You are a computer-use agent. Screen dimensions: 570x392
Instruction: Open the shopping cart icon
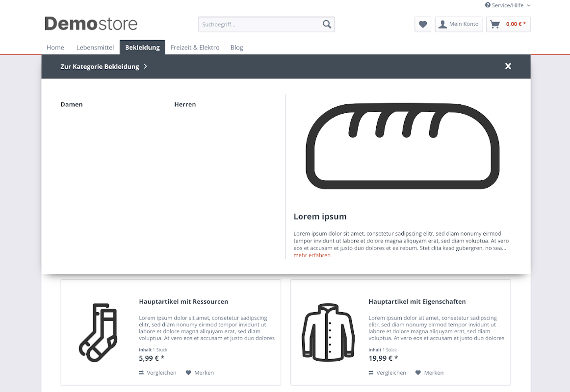click(x=495, y=24)
